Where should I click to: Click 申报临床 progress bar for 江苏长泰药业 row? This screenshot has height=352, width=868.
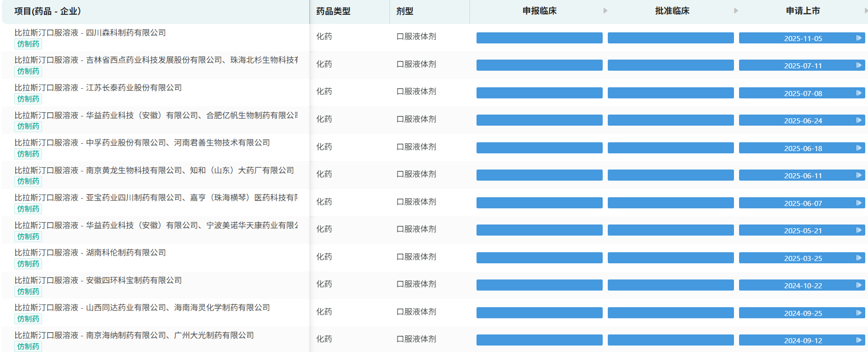pos(539,93)
